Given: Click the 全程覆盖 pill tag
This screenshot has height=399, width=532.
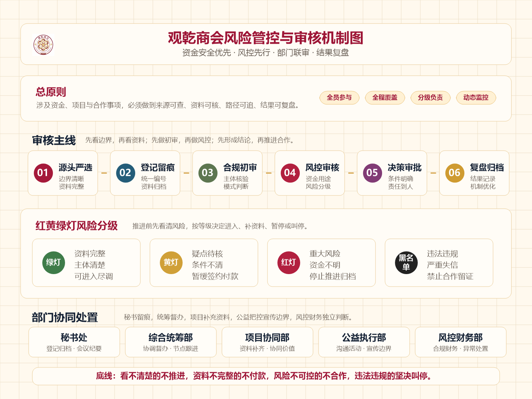Looking at the screenshot, I should 385,98.
